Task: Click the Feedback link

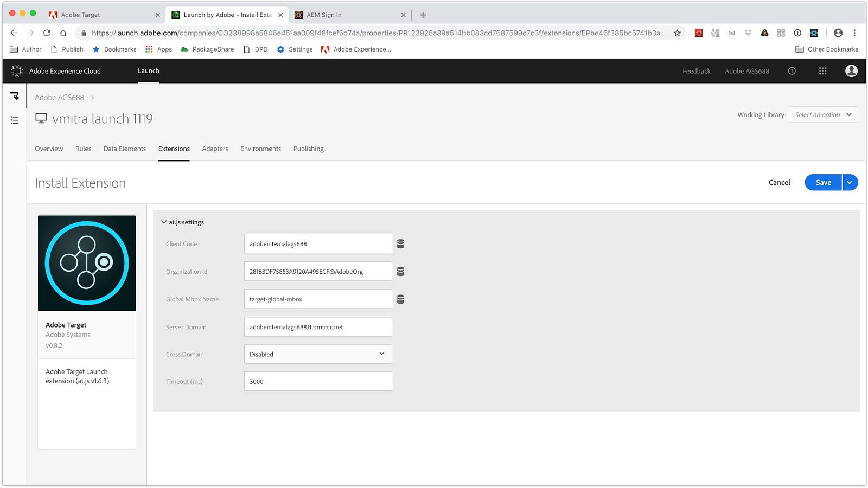Action: click(697, 71)
